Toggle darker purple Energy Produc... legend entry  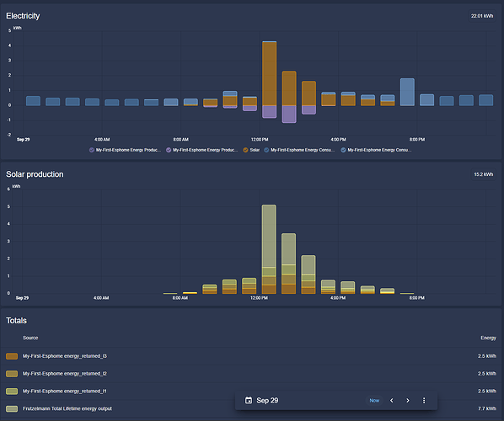tap(125, 150)
